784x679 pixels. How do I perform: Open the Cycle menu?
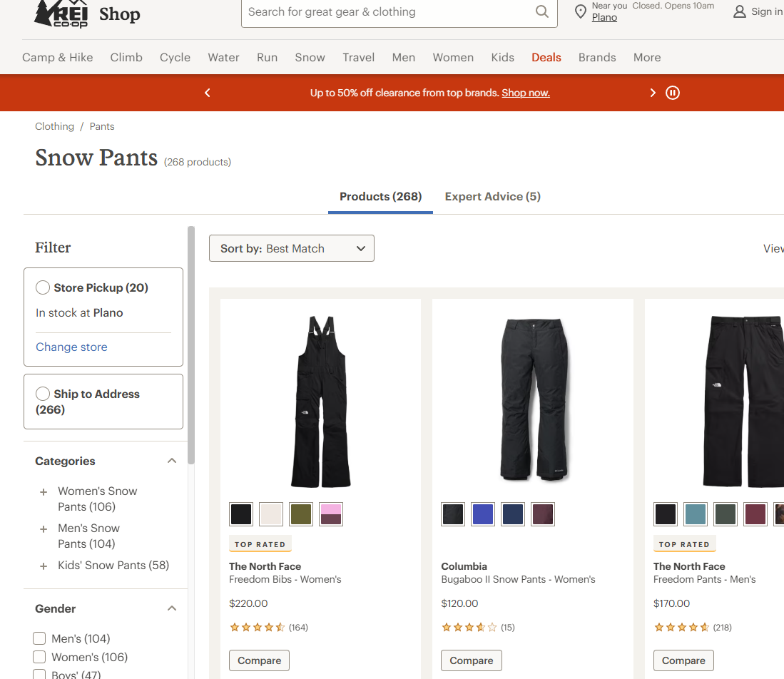click(175, 58)
